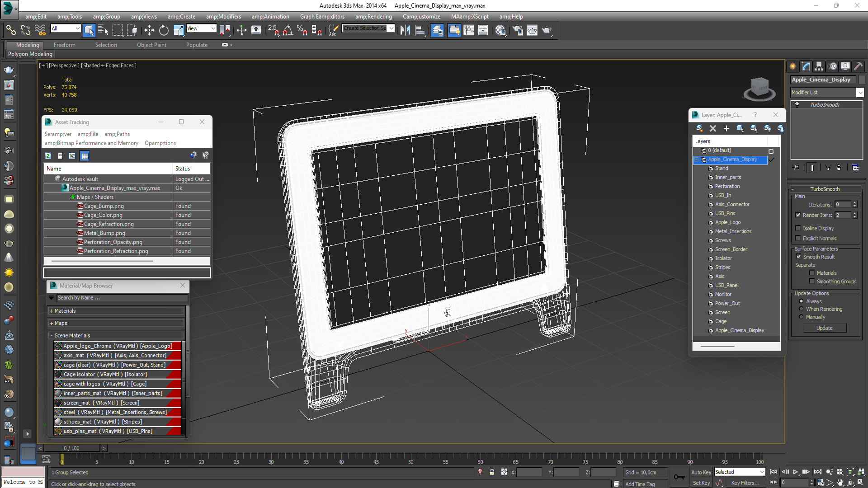Switch Asset Tracking to table view
Image resolution: width=868 pixels, height=488 pixels.
click(85, 156)
